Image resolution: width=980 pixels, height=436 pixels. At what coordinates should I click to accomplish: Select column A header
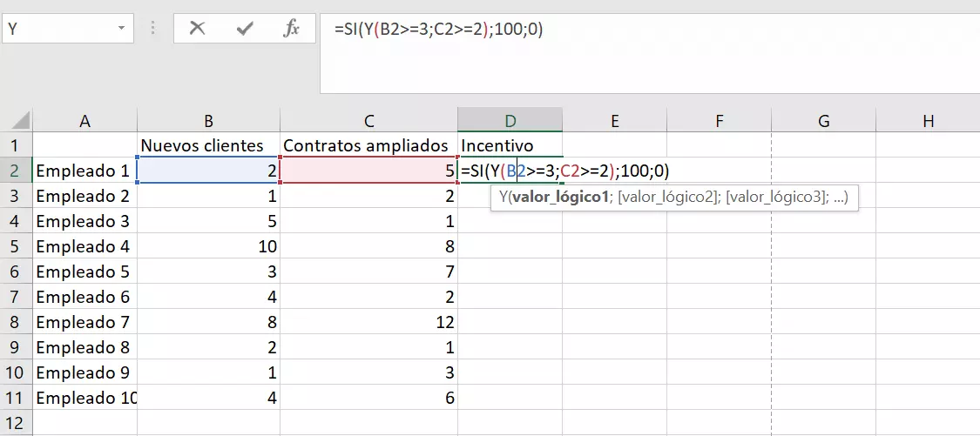[85, 121]
